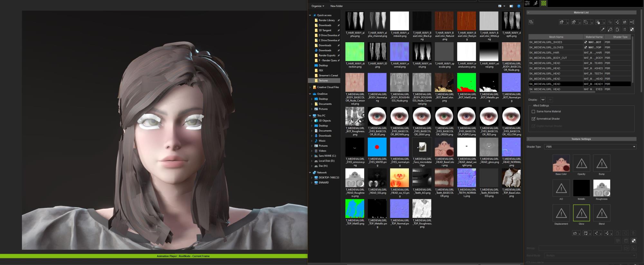This screenshot has width=644, height=265.
Task: Select T_MEDIEVALGIRL_EYES_BASECOLOR_GREEN.png file
Action: coord(444,116)
